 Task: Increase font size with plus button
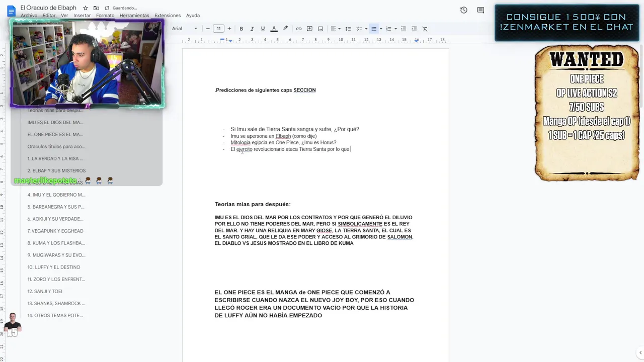[x=229, y=29]
